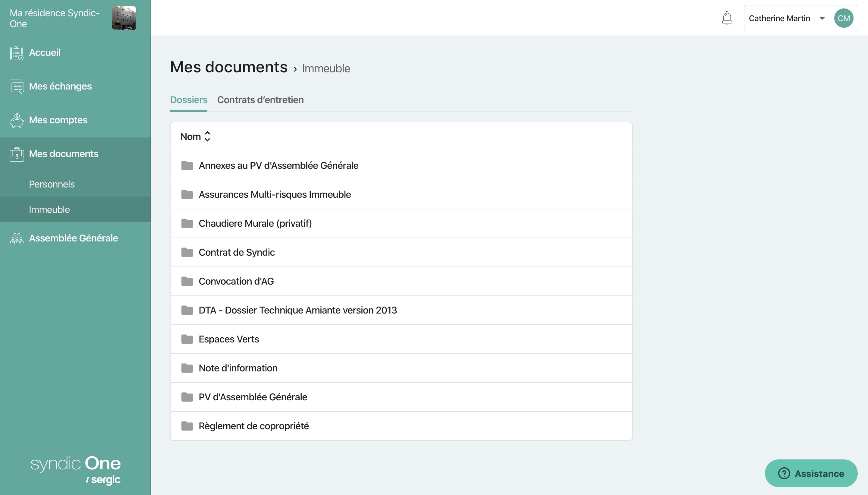The width and height of the screenshot is (868, 495).
Task: Click the Syndic One sergic logo
Action: tap(75, 470)
